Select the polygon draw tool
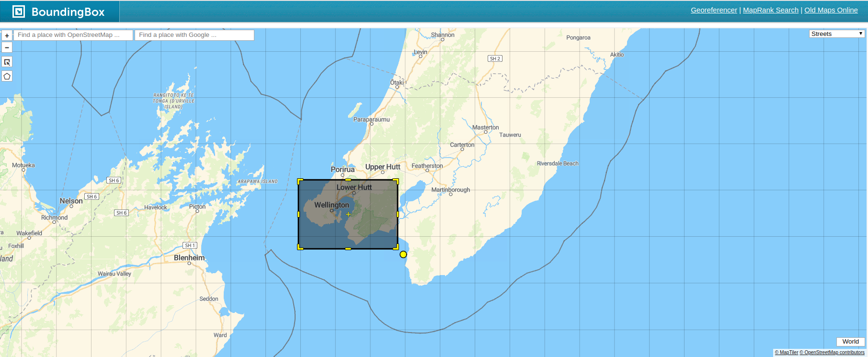The width and height of the screenshot is (868, 357). [x=7, y=76]
